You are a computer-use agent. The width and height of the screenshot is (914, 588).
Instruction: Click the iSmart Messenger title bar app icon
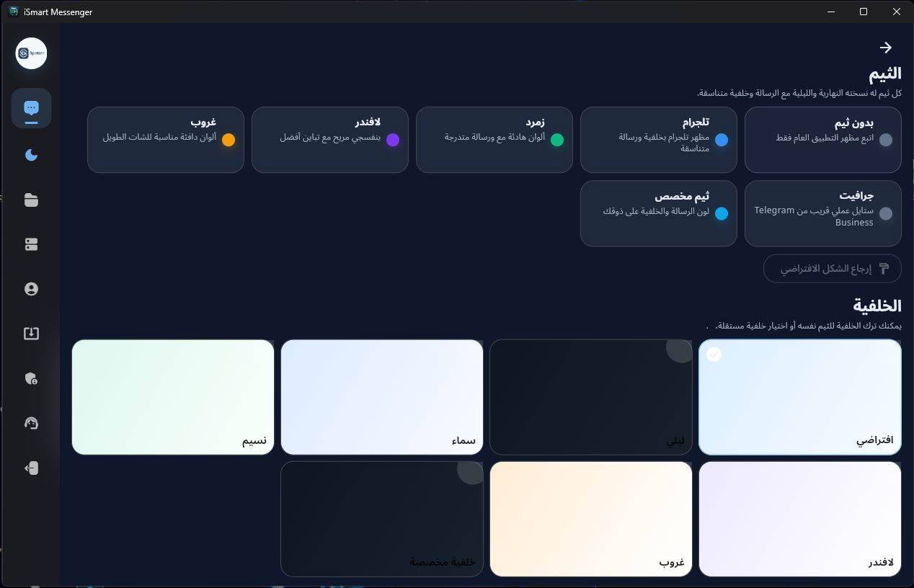click(13, 12)
